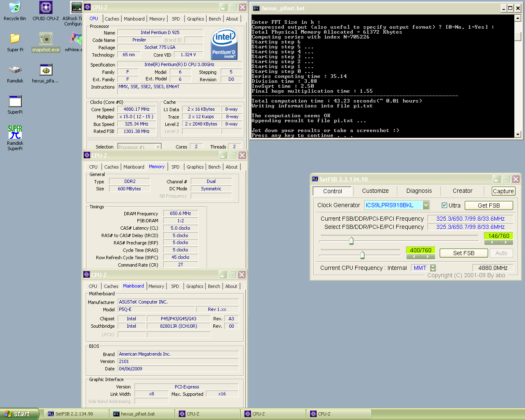Open the Clock Generator dropdown in SetFSB
525x420 pixels.
pos(426,205)
